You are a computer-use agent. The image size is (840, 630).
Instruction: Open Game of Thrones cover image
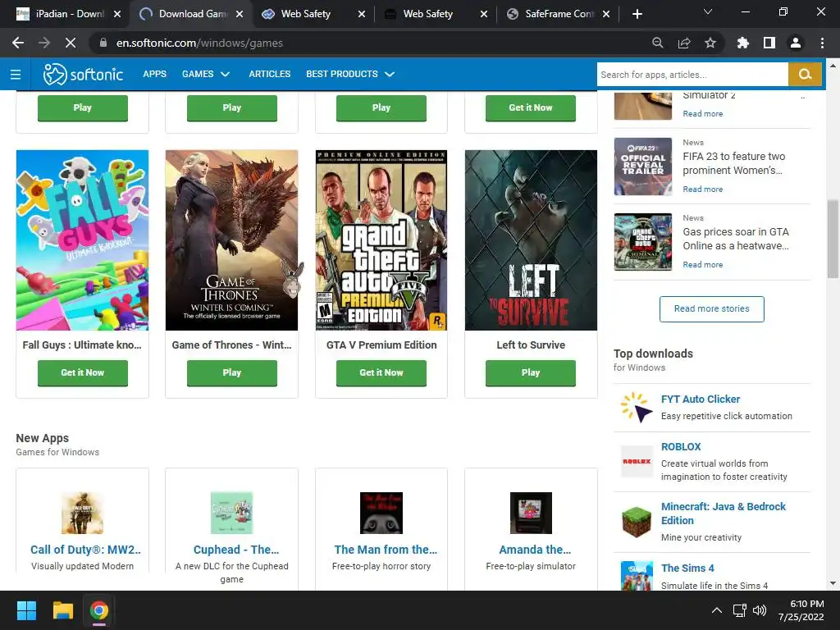pos(232,240)
